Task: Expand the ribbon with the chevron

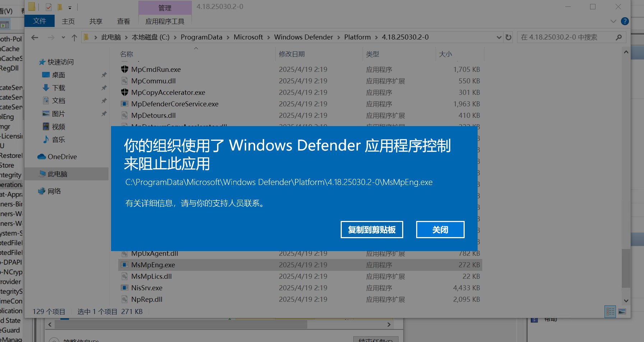Action: (613, 21)
